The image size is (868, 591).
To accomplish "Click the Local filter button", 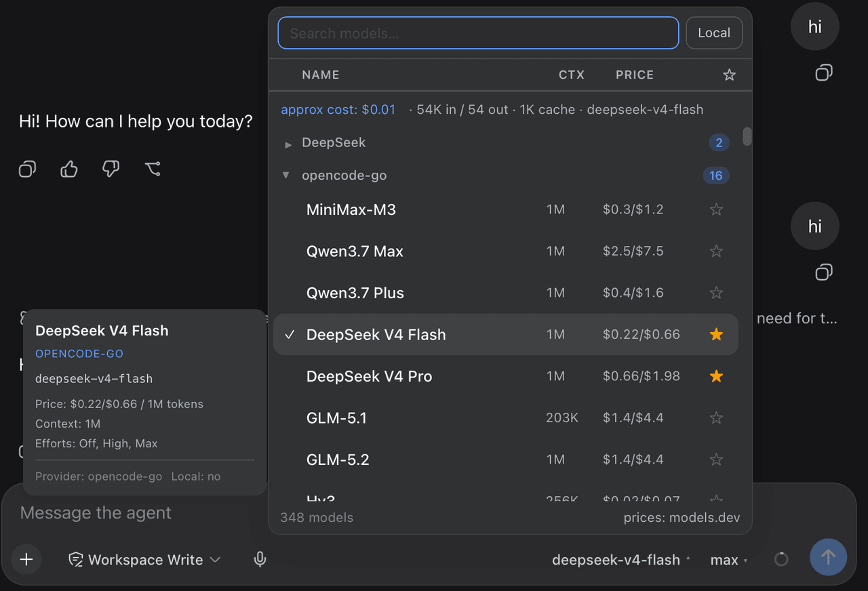I will coord(714,33).
